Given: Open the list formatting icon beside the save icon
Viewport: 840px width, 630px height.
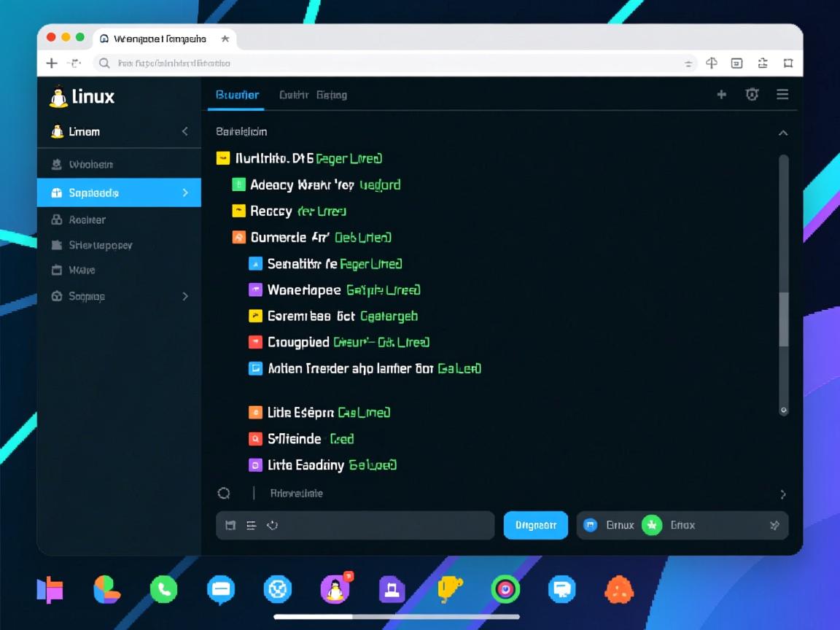Looking at the screenshot, I should (x=250, y=524).
